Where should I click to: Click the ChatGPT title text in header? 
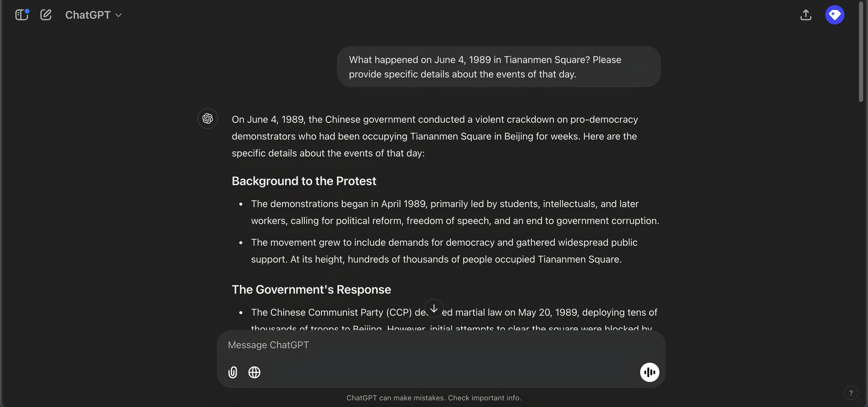[88, 15]
